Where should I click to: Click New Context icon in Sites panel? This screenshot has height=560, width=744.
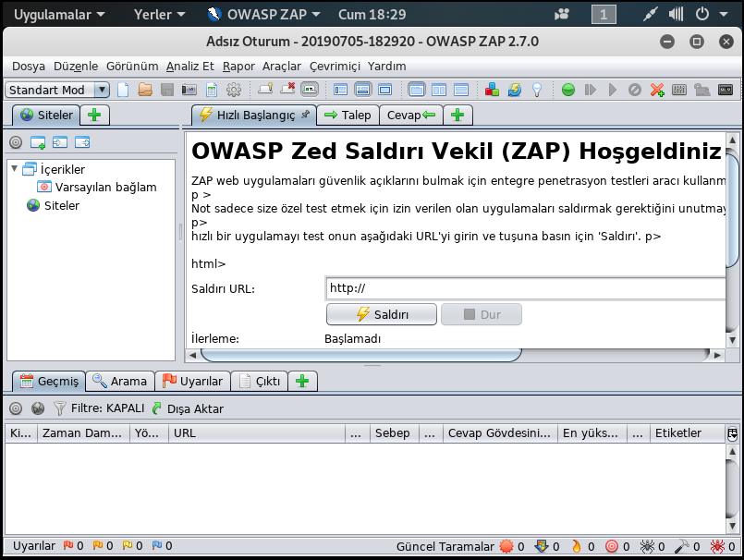tap(38, 142)
